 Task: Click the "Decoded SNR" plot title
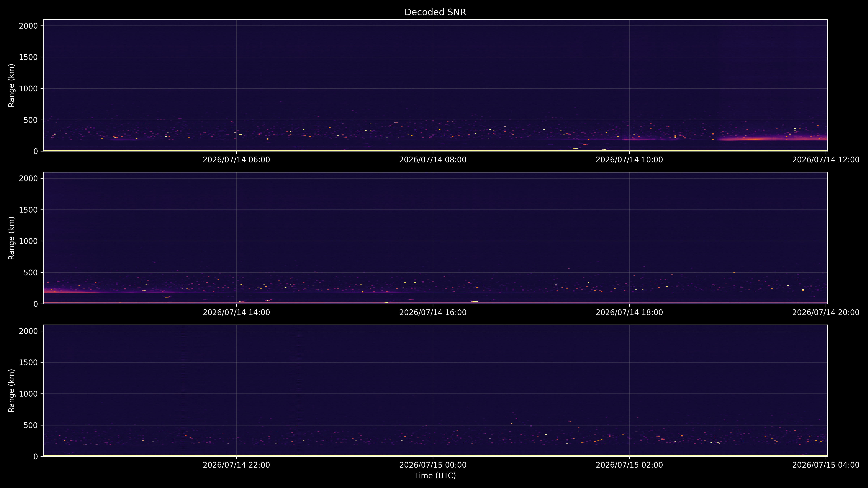[435, 12]
